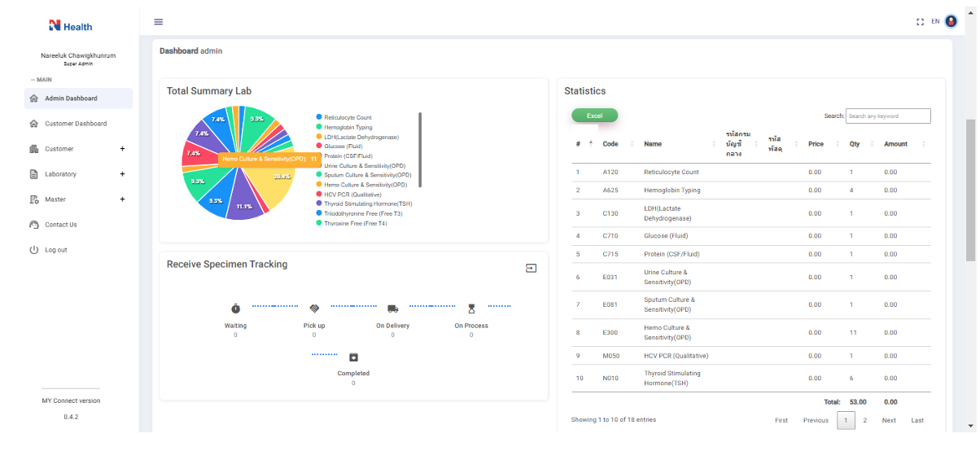The image size is (980, 451).
Task: Toggle the hamburger sidebar menu icon
Action: click(x=159, y=22)
